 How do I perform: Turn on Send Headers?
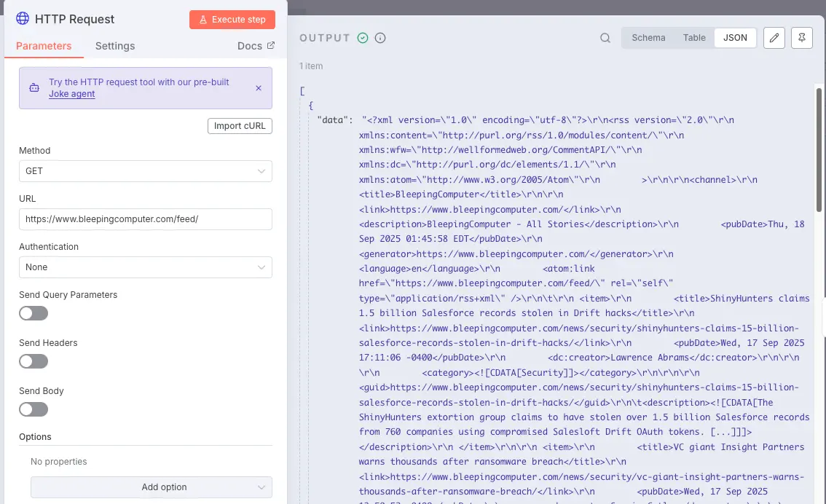click(x=34, y=361)
